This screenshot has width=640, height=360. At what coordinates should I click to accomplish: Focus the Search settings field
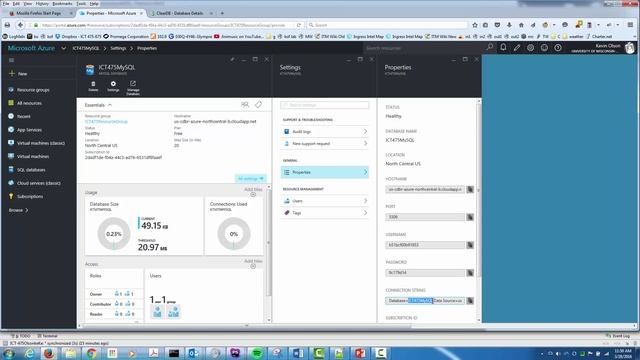coord(324,105)
